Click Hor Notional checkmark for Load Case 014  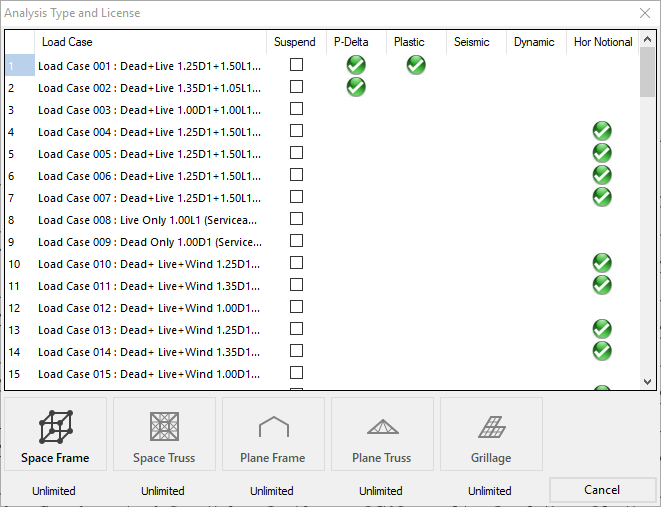point(602,351)
